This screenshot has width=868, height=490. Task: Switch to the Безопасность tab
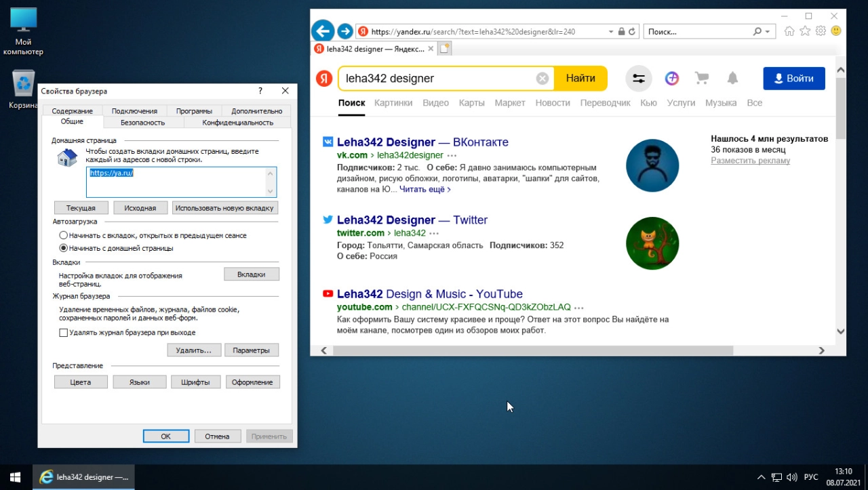[143, 123]
